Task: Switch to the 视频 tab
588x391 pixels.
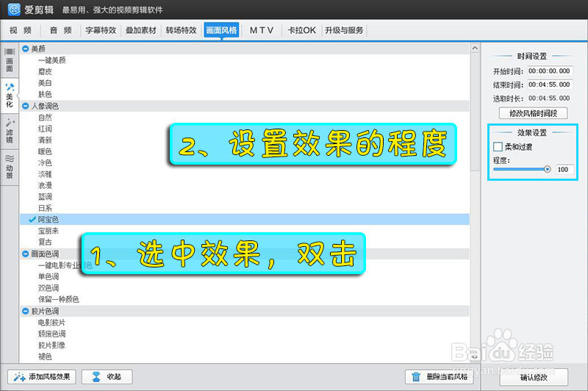Action: click(21, 30)
